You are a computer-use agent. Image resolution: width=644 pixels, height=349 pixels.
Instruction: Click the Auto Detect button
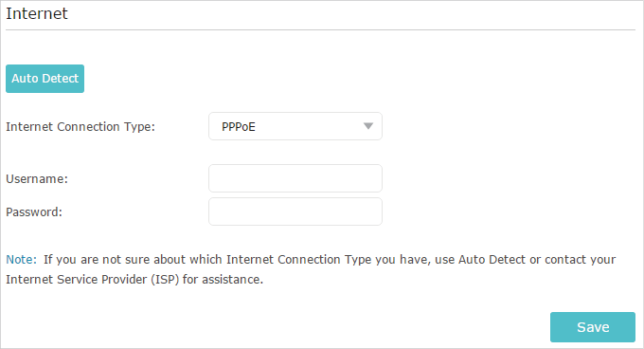(x=45, y=79)
